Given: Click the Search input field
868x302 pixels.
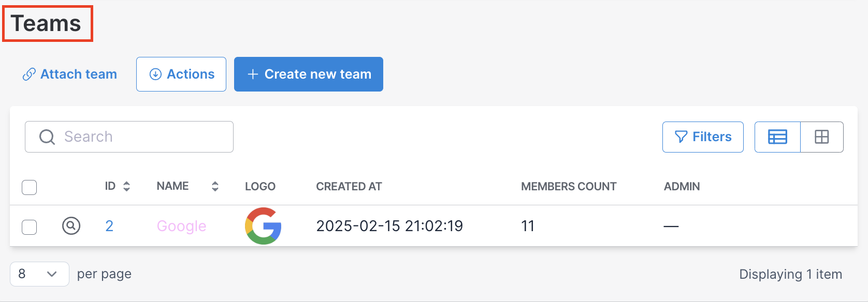Looking at the screenshot, I should tap(129, 137).
